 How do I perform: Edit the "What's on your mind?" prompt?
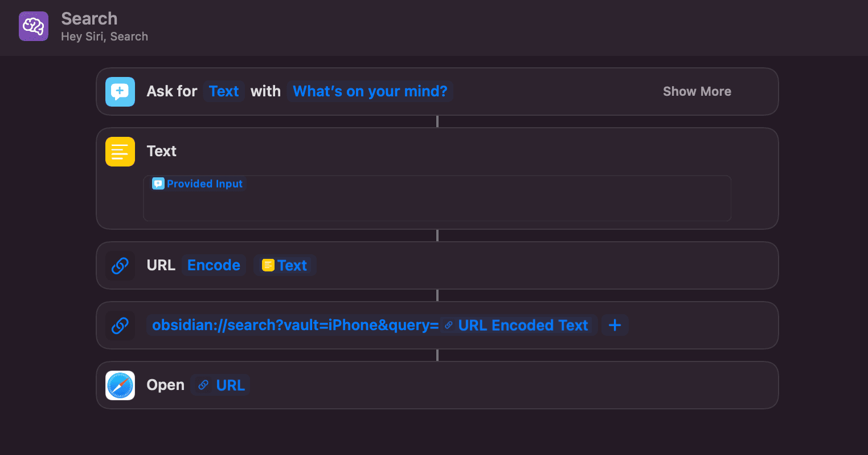coord(370,91)
